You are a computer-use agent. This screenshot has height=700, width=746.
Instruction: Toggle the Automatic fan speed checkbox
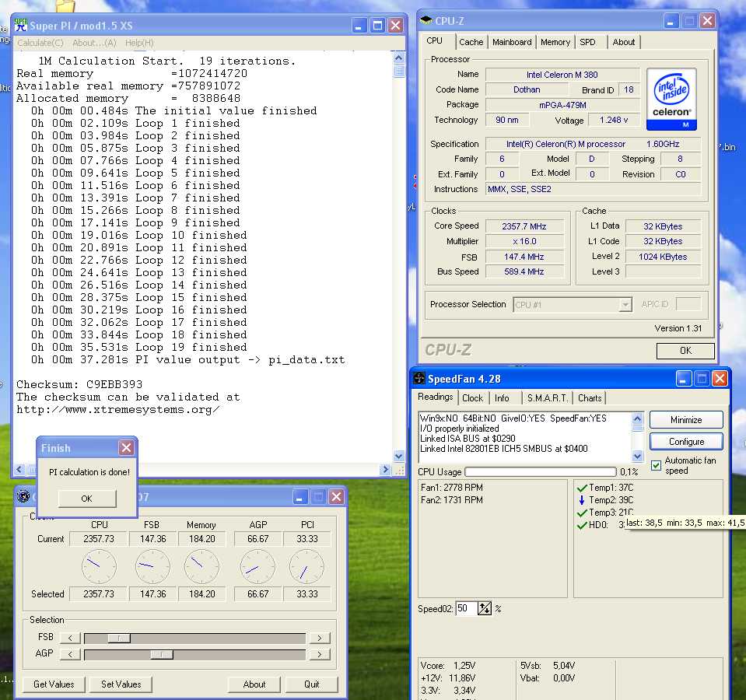tap(656, 465)
